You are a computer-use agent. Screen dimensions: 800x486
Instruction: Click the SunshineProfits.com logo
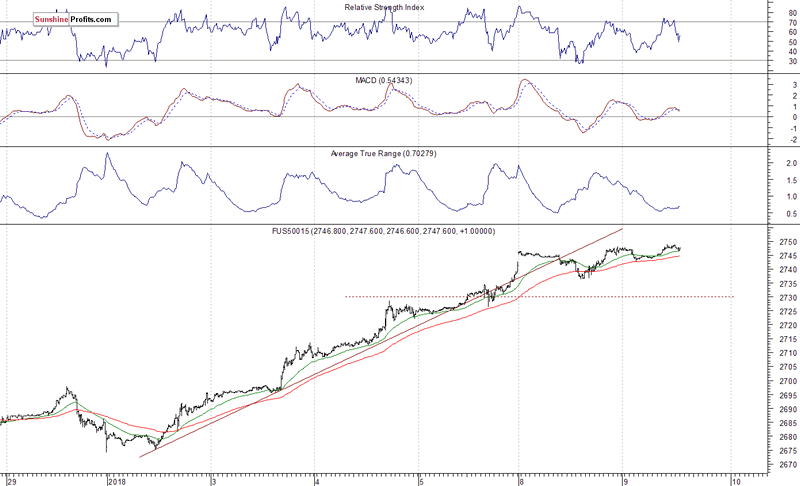tap(76, 19)
